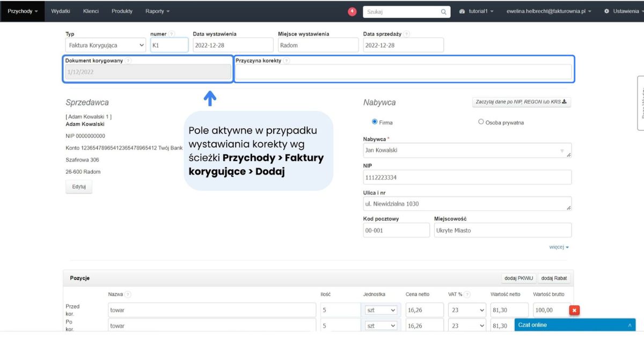Click seller name text Adam Kowalski 1
The width and height of the screenshot is (644, 338).
tap(89, 116)
